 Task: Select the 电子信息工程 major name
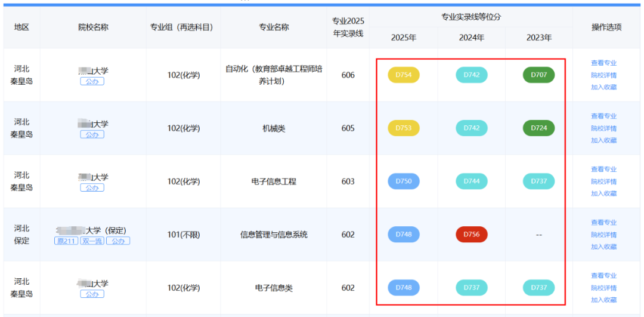pos(274,181)
